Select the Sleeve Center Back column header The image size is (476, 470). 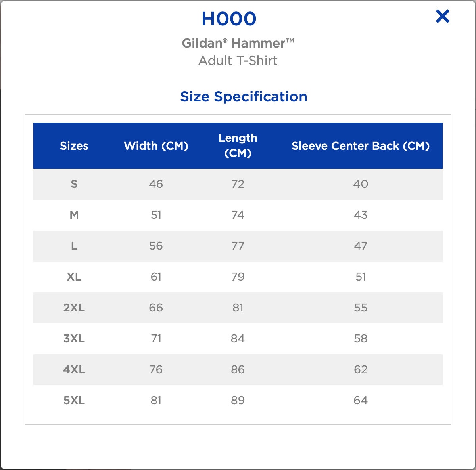click(x=361, y=146)
